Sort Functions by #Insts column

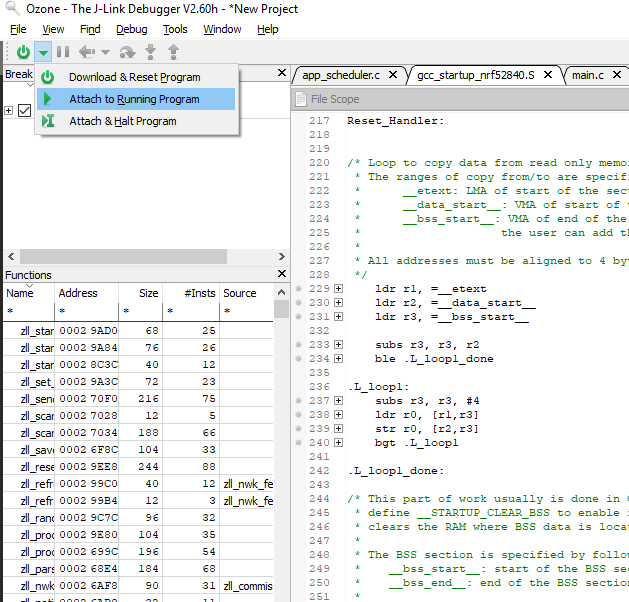point(191,293)
